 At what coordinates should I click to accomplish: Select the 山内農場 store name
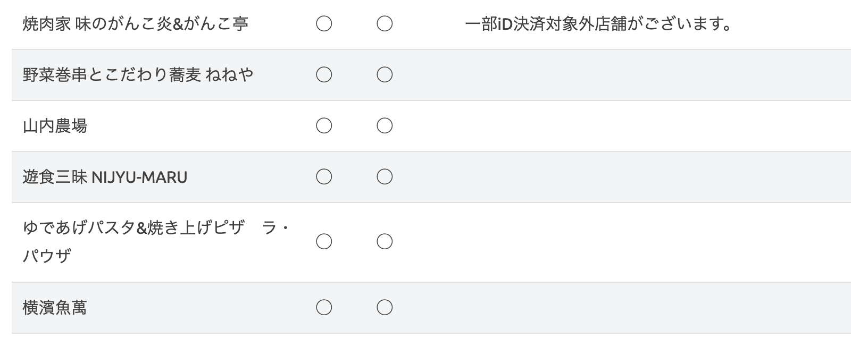pos(55,126)
